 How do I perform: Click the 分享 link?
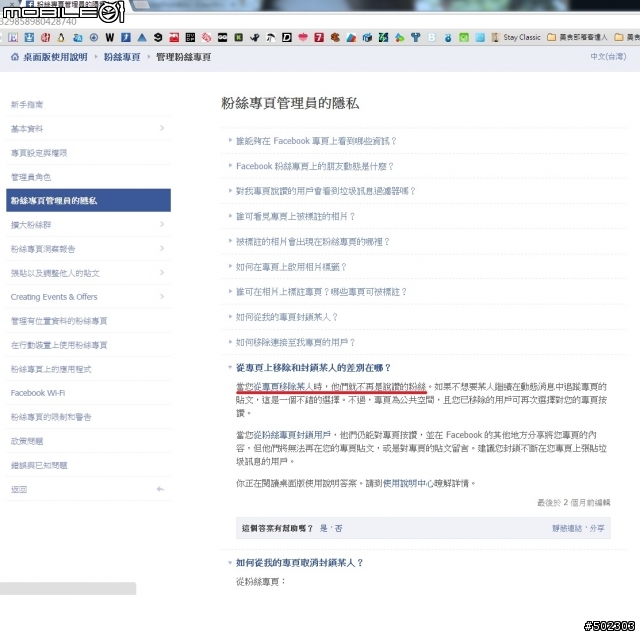(597, 528)
